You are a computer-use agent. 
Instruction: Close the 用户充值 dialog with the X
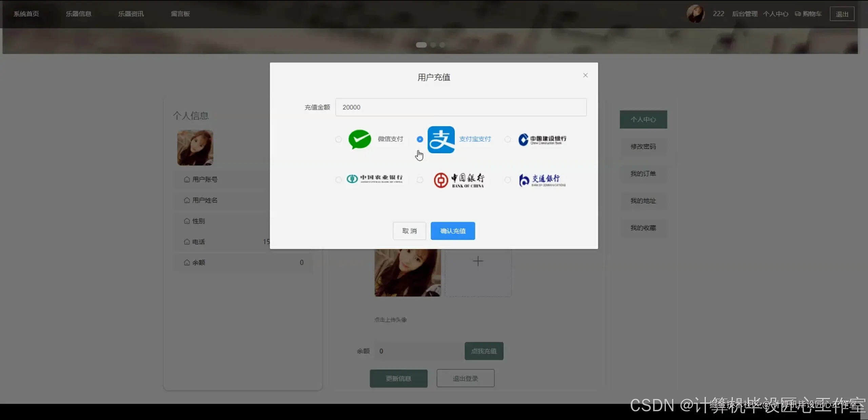tap(585, 75)
